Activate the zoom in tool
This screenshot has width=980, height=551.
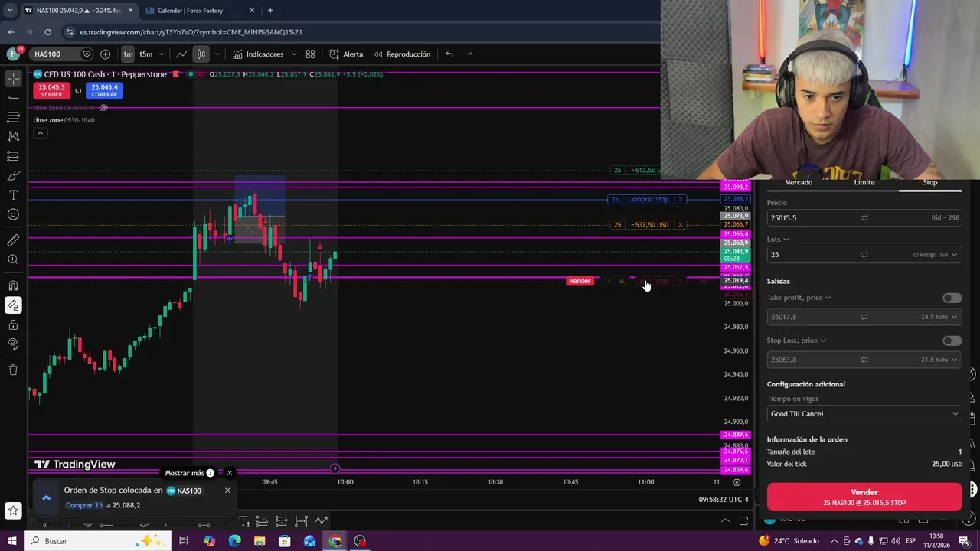[13, 260]
